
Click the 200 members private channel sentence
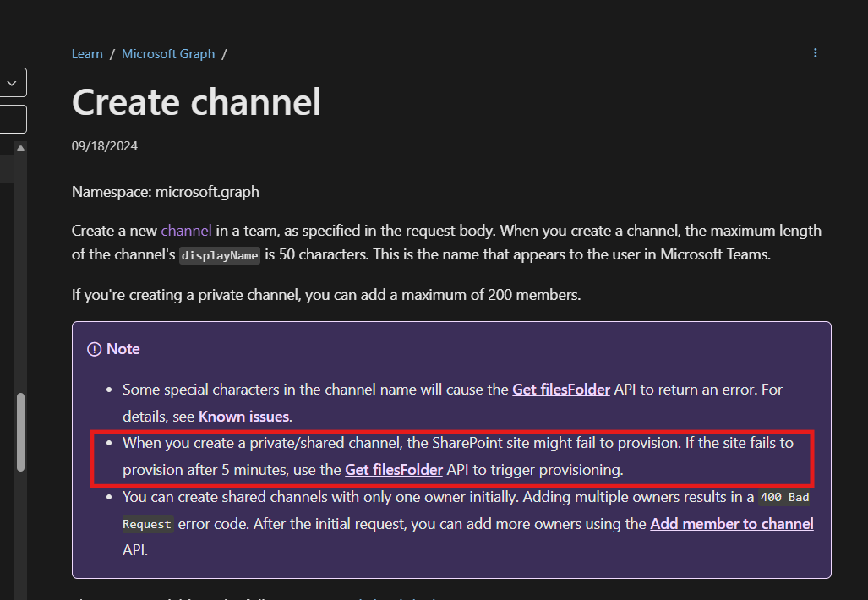(326, 294)
